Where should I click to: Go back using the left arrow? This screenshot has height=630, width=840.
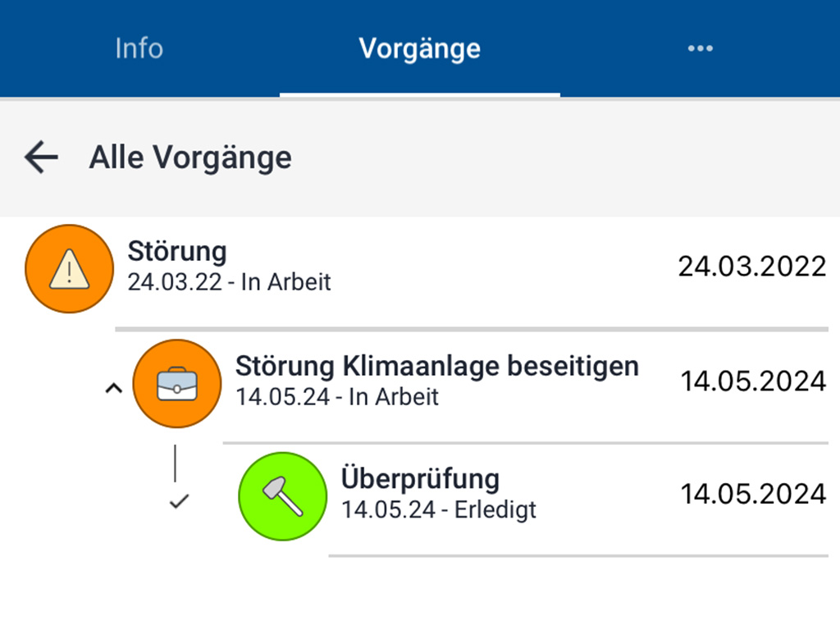[x=41, y=157]
